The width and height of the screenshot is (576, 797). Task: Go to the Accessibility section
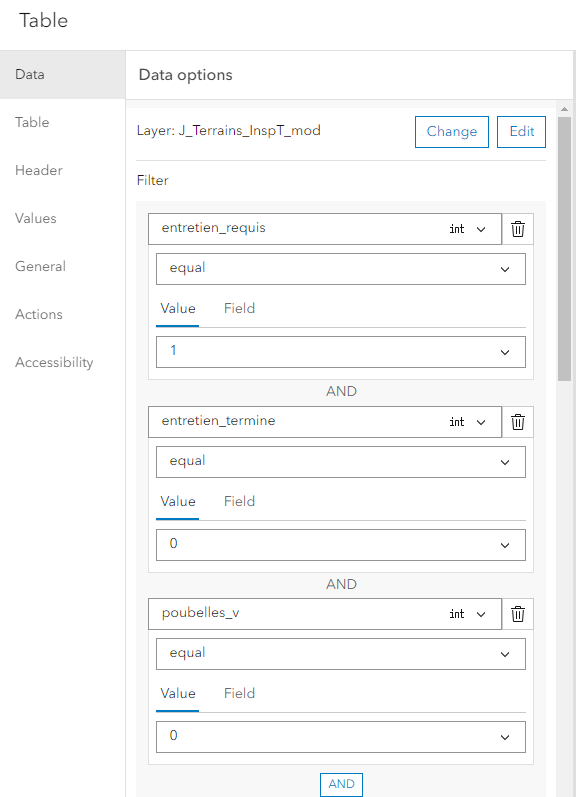tap(54, 362)
